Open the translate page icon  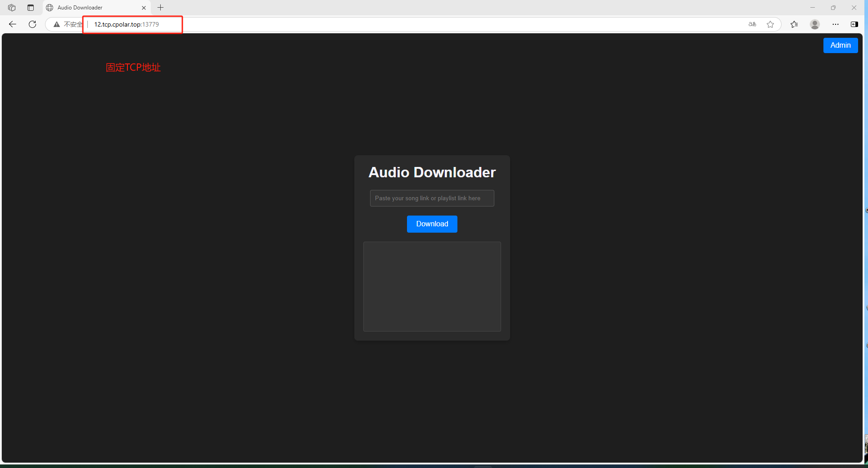tap(752, 24)
